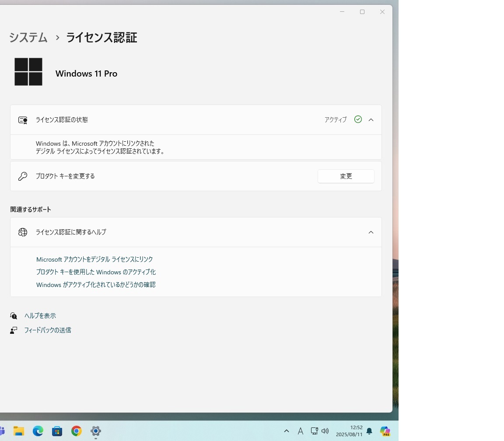Go back to システム breadcrumb
Screen dimensions: 504x441
28,38
